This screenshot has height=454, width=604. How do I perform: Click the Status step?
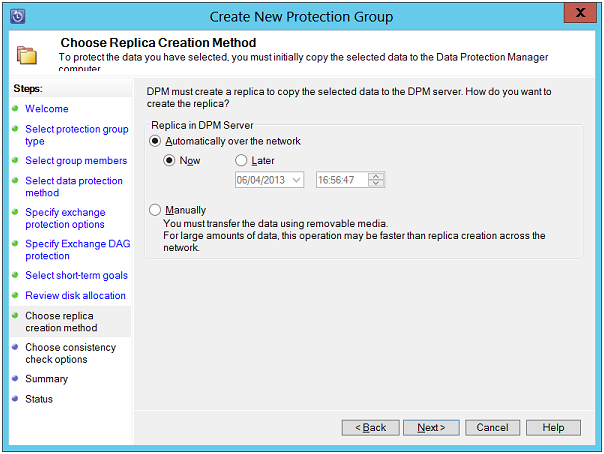[39, 399]
